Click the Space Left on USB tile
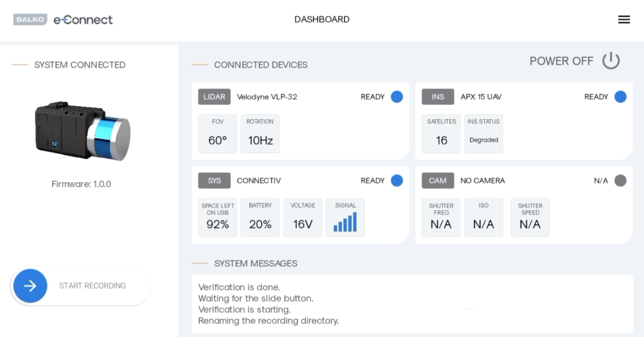 pos(217,218)
